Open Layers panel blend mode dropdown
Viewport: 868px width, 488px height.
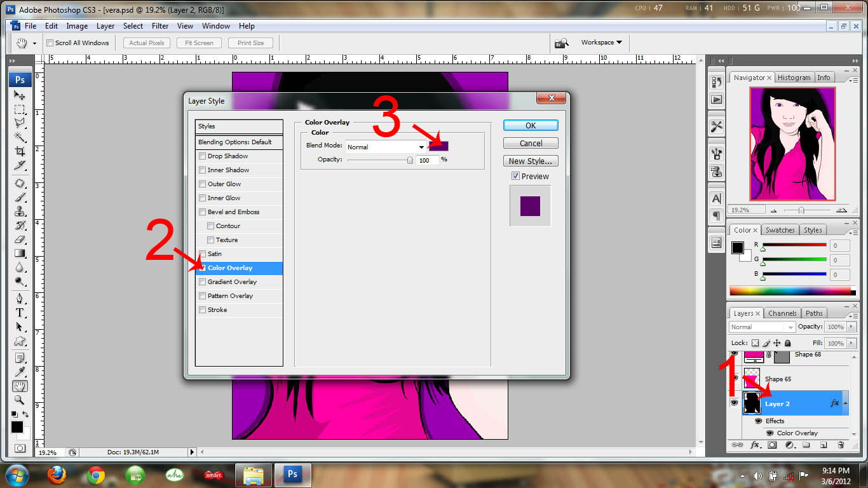pyautogui.click(x=762, y=327)
